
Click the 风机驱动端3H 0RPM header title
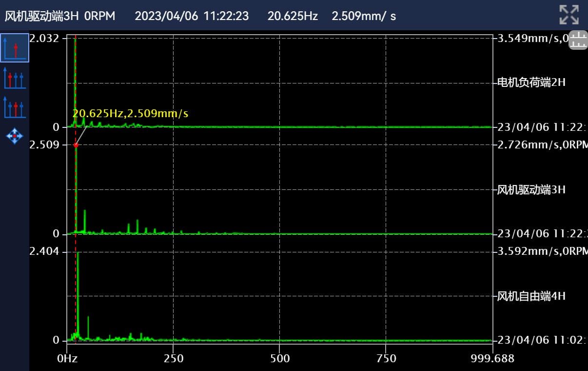60,16
